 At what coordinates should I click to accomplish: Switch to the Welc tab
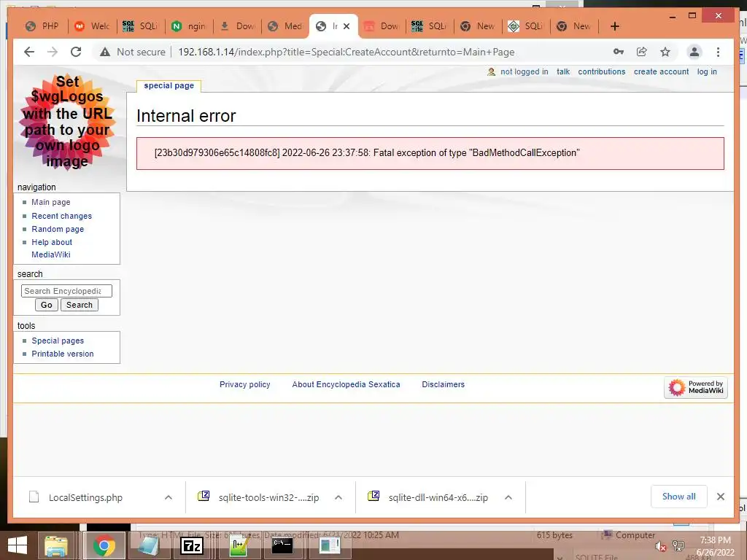point(92,26)
